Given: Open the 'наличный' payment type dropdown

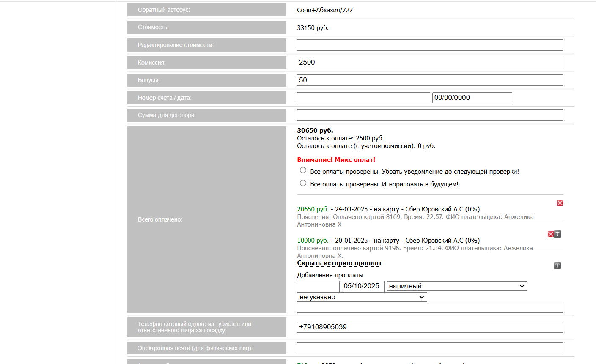Looking at the screenshot, I should [x=457, y=286].
